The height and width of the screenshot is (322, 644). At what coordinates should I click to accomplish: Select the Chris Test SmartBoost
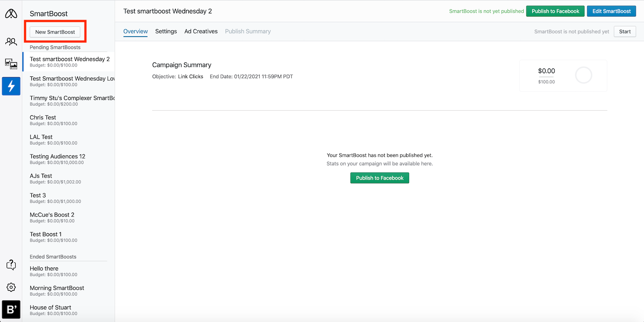(x=68, y=120)
